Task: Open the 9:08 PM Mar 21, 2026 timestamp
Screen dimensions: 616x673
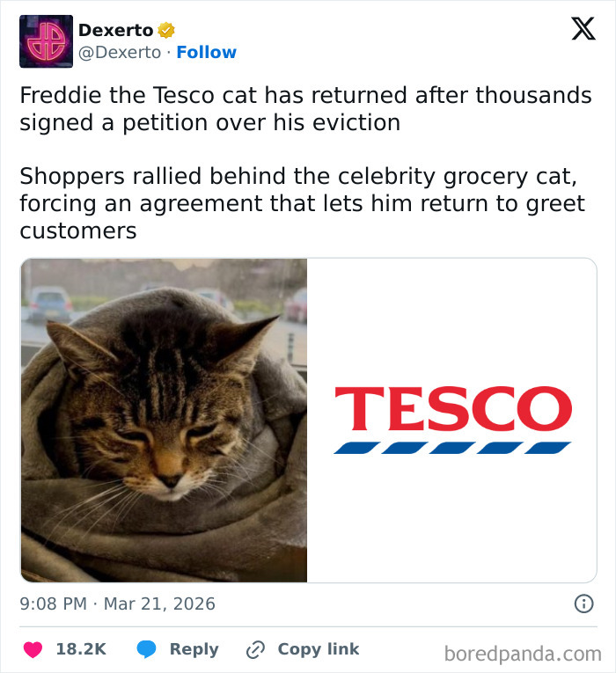Action: (x=117, y=604)
